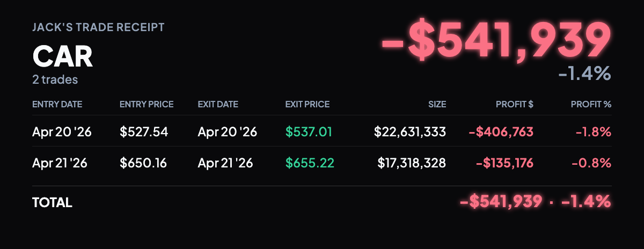
Task: Click the $655.22 exit price
Action: [x=310, y=163]
